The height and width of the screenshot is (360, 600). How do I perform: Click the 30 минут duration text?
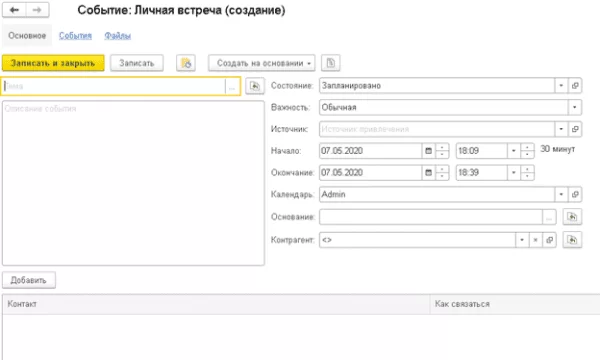point(558,149)
